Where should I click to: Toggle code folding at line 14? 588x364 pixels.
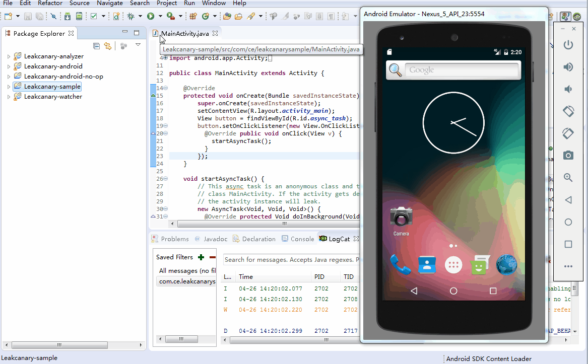[165, 88]
